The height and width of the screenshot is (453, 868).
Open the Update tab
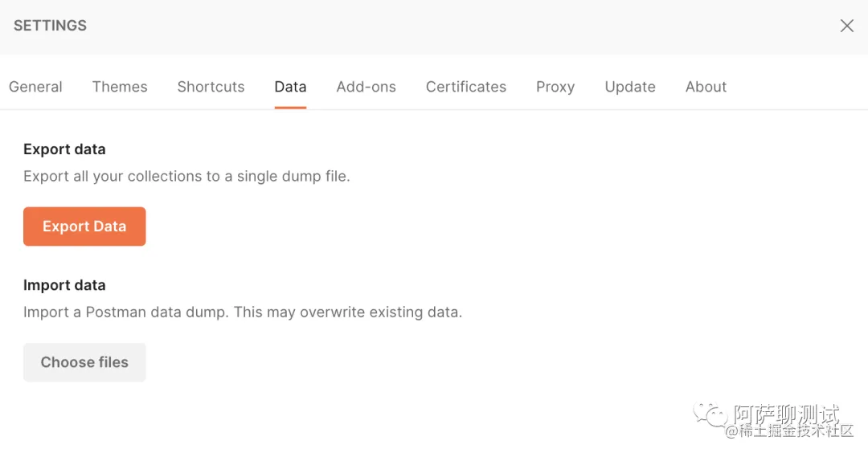pos(630,87)
